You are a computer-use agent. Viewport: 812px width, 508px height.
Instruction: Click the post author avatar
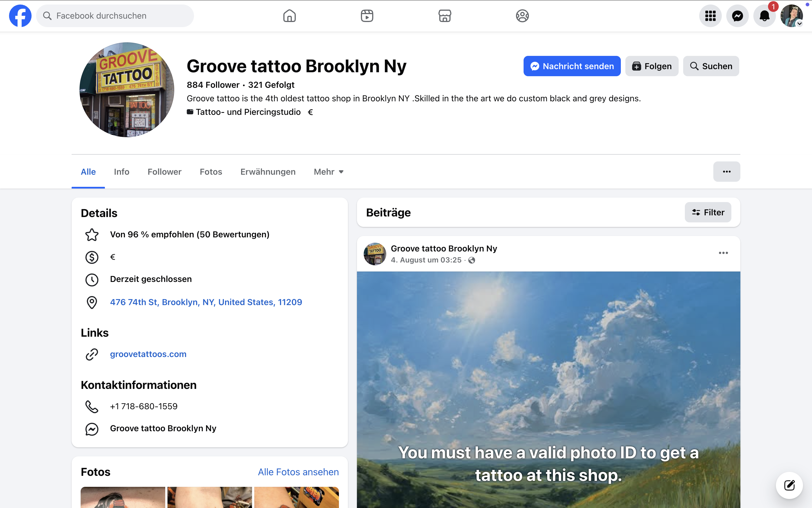tap(375, 254)
